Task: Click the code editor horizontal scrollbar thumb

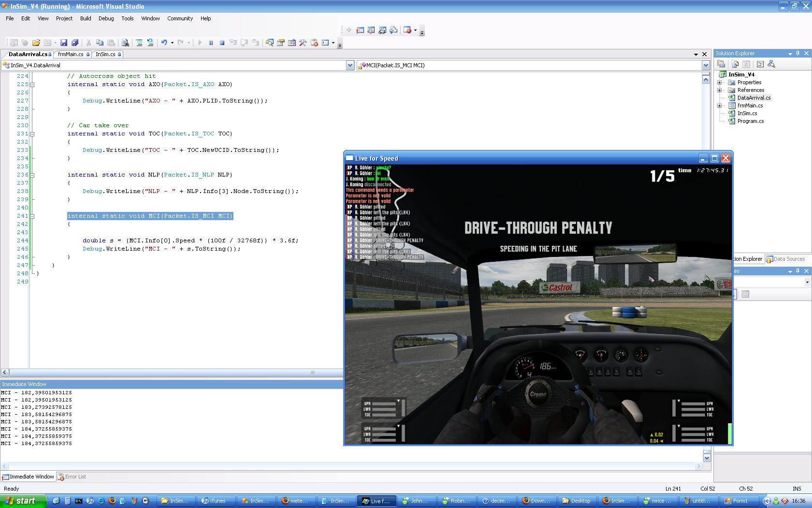Action: pyautogui.click(x=312, y=372)
